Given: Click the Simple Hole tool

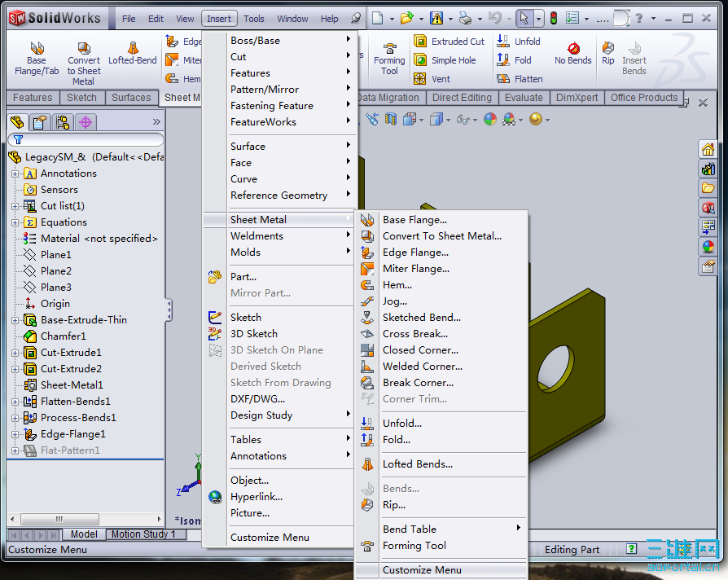Looking at the screenshot, I should [x=445, y=60].
